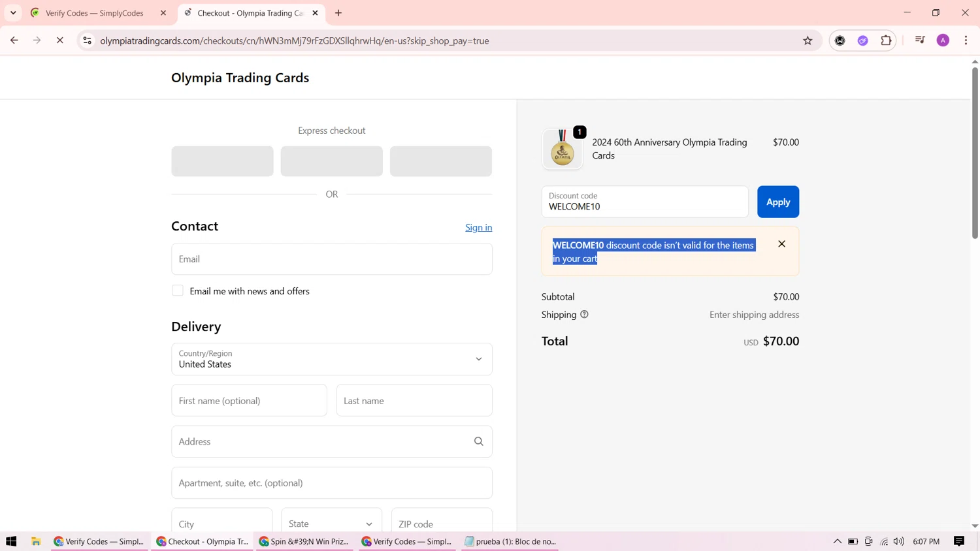Open prueba (1) Bloc de notas taskbar item
Screen dimensions: 980x551
click(510, 541)
